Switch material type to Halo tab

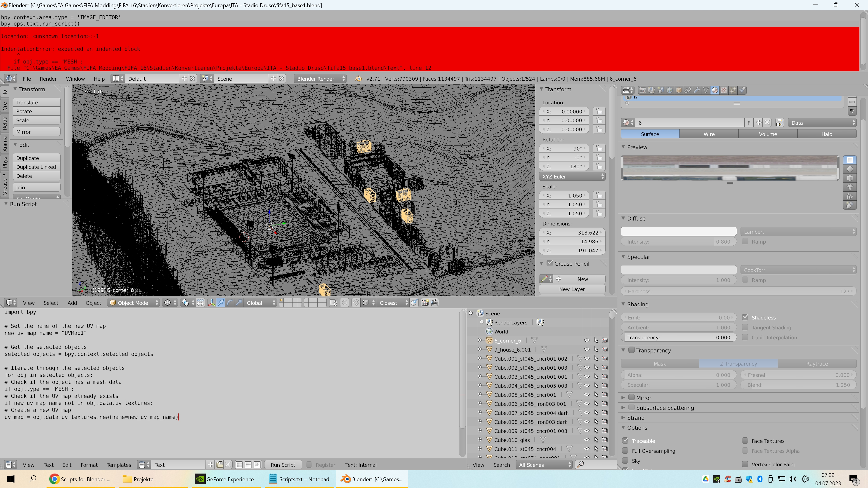coord(827,134)
